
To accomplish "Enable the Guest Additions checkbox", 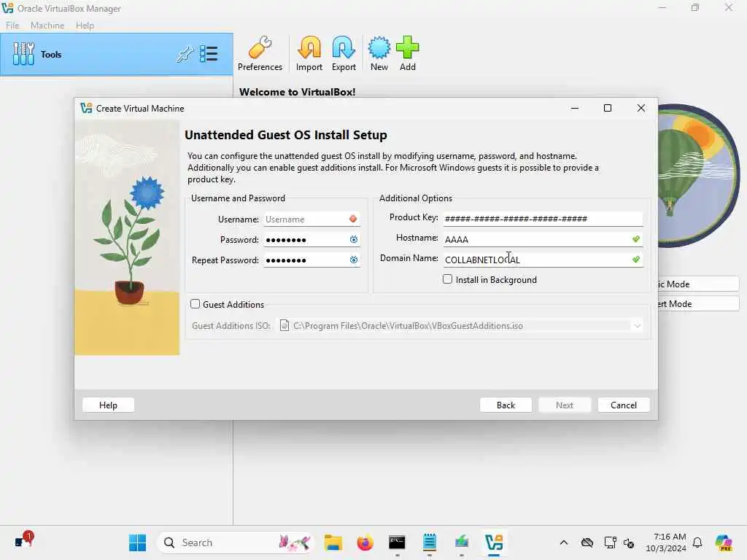I will [195, 304].
